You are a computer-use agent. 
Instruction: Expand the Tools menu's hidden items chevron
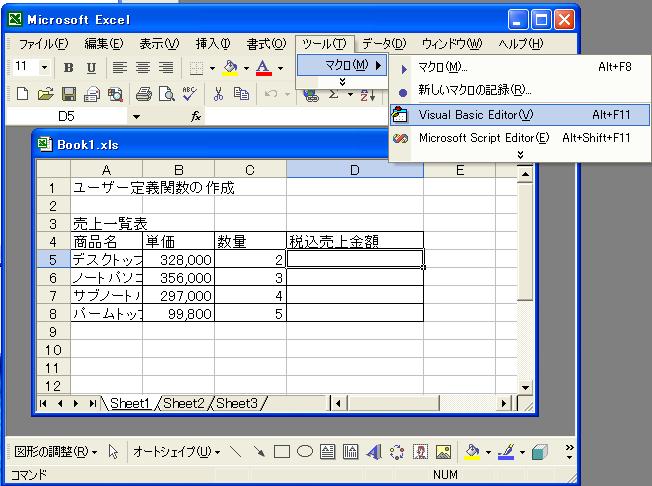(x=342, y=82)
